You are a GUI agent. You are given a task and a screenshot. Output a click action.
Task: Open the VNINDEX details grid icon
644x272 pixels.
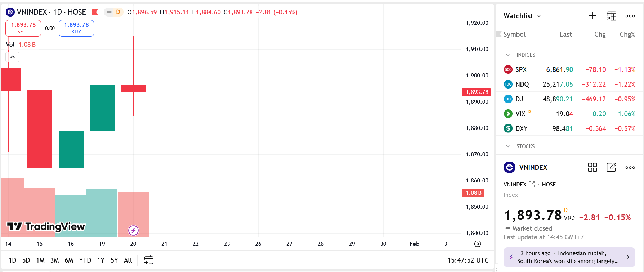pyautogui.click(x=592, y=167)
